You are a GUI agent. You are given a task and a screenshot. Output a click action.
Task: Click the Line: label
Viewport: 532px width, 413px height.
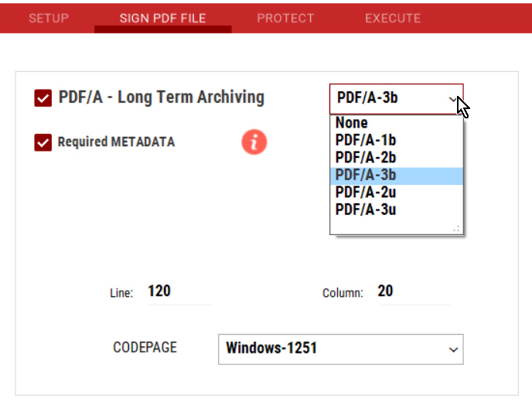[121, 293]
